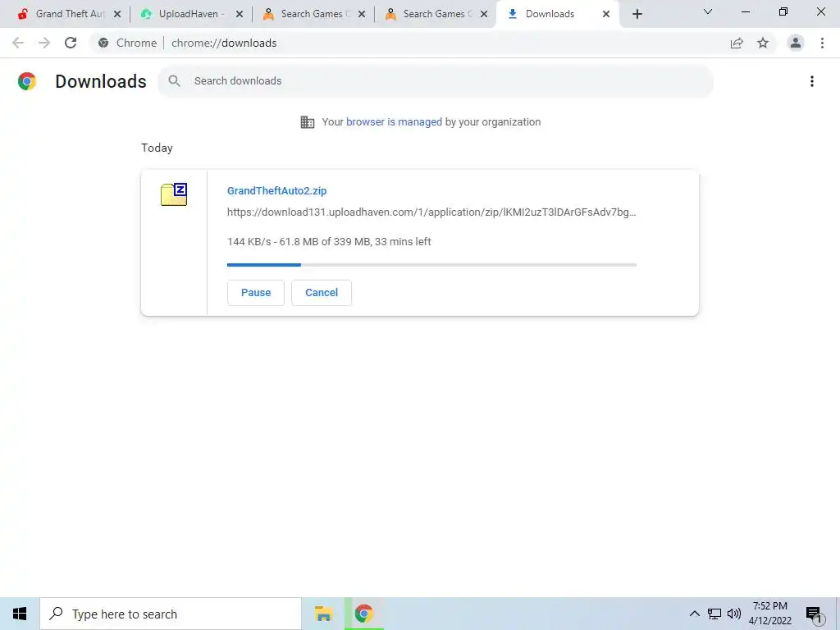Click the Downloads page heading
This screenshot has height=630, width=840.
pos(101,81)
